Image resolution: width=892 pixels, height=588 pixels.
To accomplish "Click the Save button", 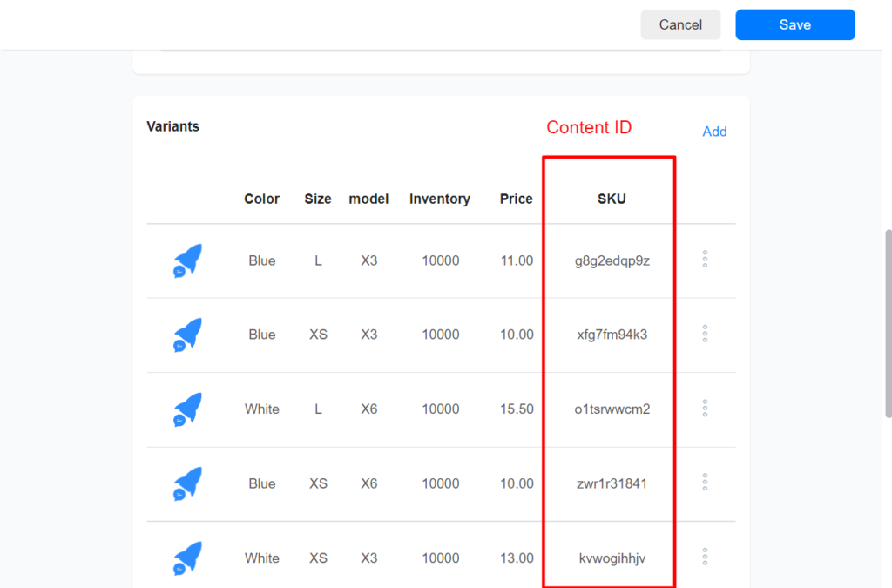I will coord(794,24).
